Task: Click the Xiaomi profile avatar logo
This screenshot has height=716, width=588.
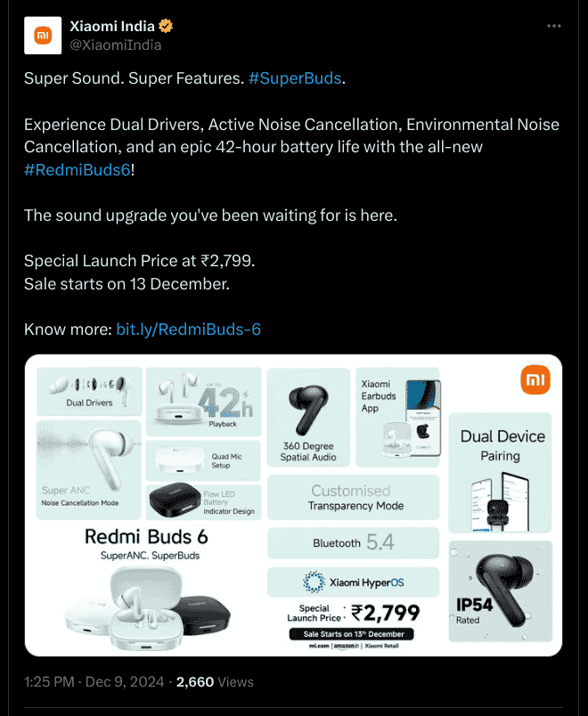Action: point(42,35)
